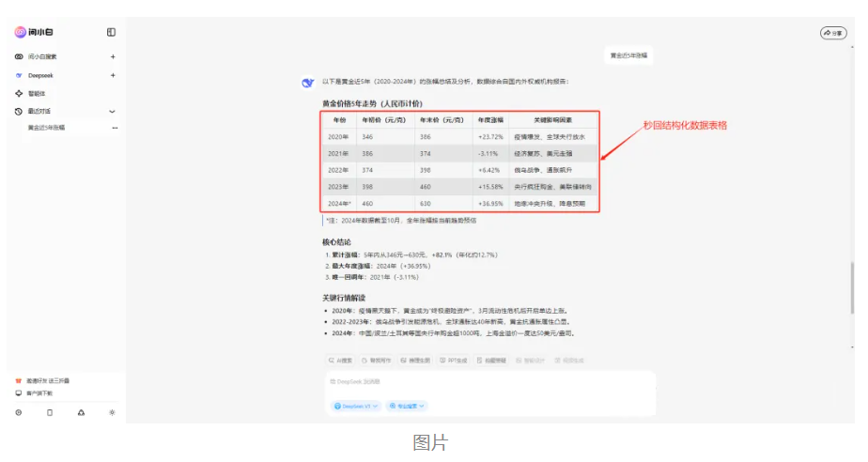Click the third image quick action chip
Viewport: 868px width, 462px height.
click(415, 361)
